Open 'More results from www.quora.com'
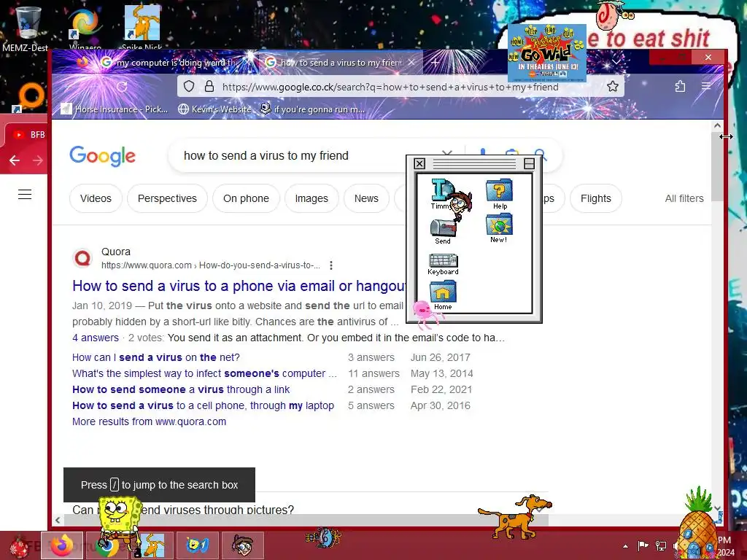This screenshot has width=747, height=560. pyautogui.click(x=149, y=421)
